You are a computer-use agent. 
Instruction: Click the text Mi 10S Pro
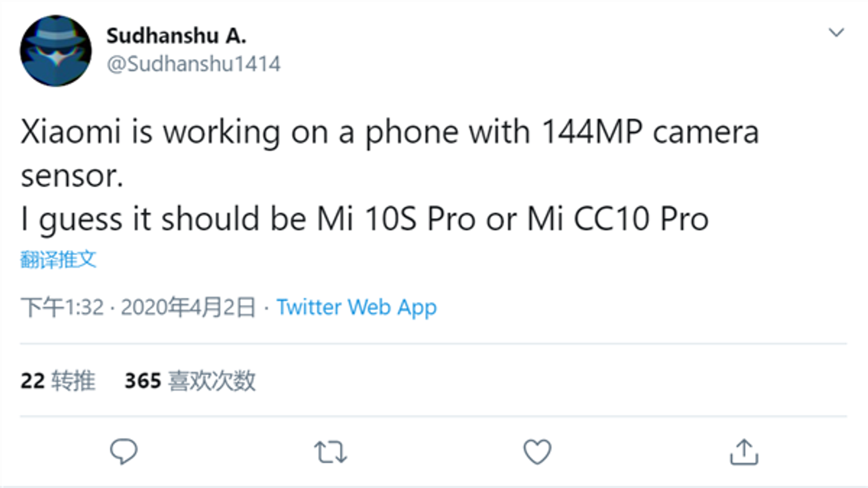pos(397,219)
